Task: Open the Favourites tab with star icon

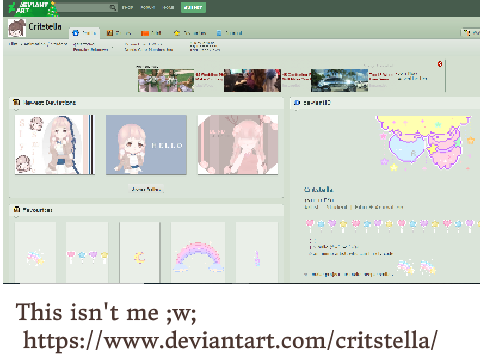Action: tap(190, 33)
